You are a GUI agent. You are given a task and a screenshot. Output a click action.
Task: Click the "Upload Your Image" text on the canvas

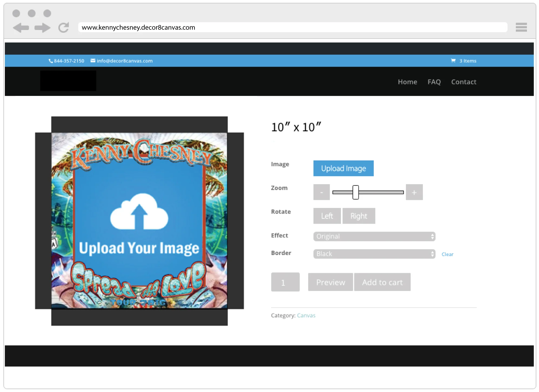[x=139, y=248]
